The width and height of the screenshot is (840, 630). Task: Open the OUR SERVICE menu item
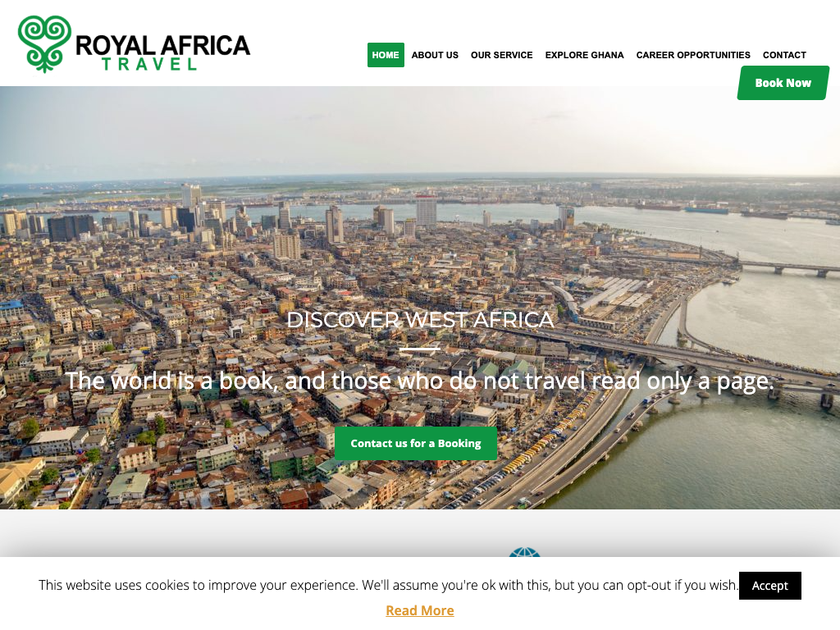[502, 55]
